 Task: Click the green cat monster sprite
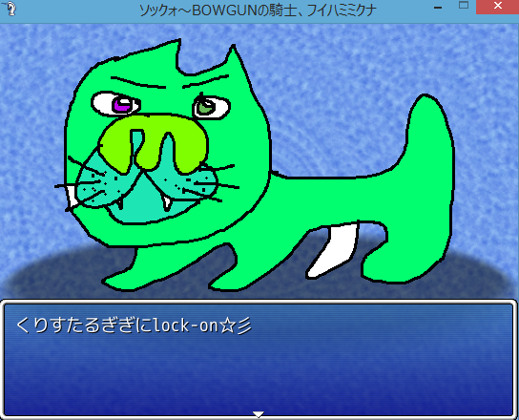[x=255, y=166]
